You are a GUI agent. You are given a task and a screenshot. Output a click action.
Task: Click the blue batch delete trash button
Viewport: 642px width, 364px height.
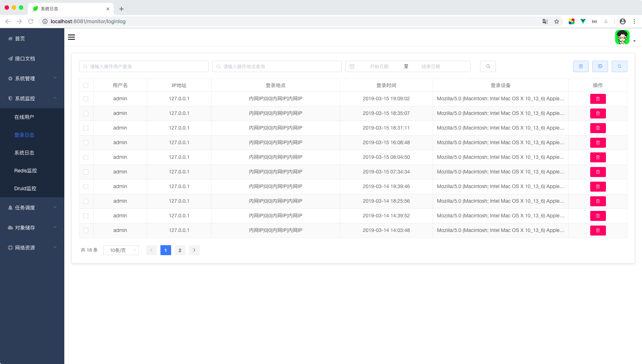tap(581, 66)
